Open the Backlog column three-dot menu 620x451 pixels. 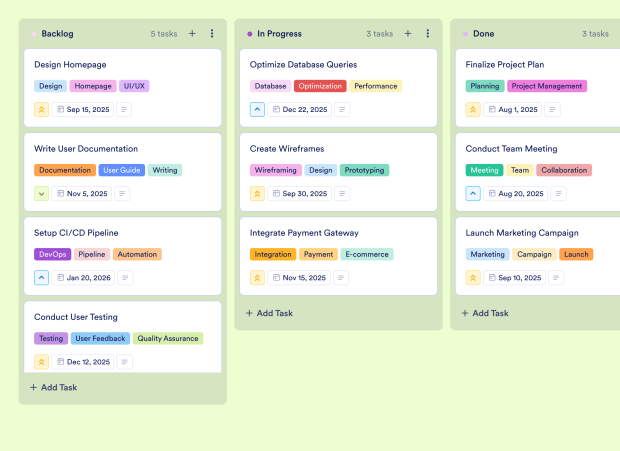[212, 34]
